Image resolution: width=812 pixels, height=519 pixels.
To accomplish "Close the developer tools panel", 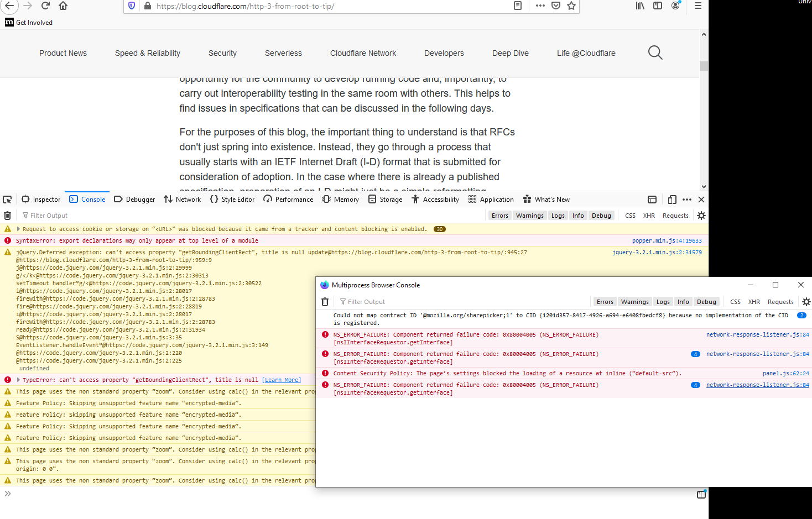I will (x=701, y=200).
